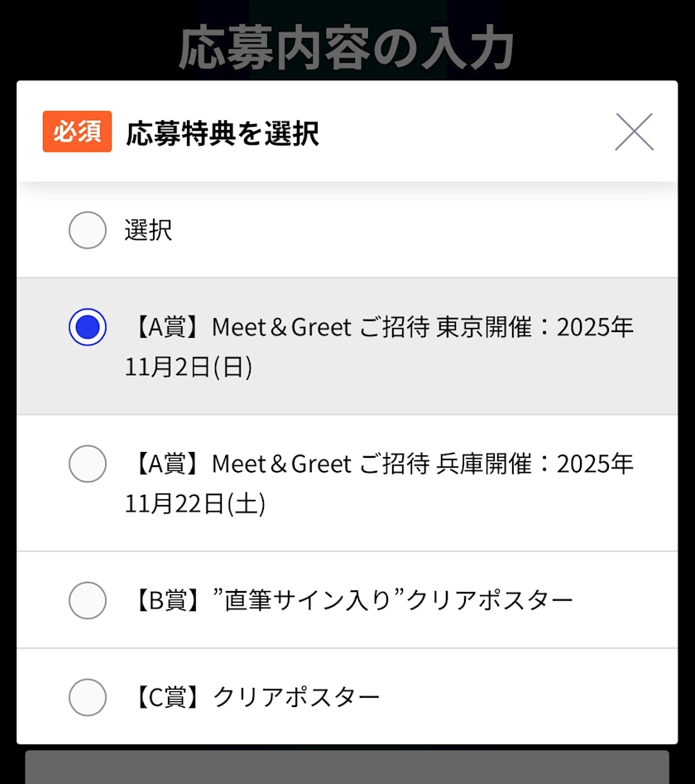
Task: Click the 11月2日(日) date text
Action: pos(189,368)
